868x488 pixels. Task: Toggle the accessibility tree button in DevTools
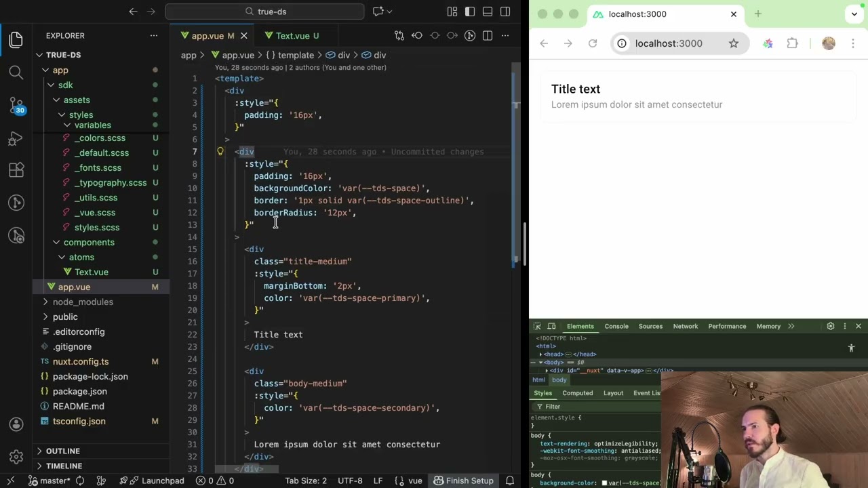point(852,348)
